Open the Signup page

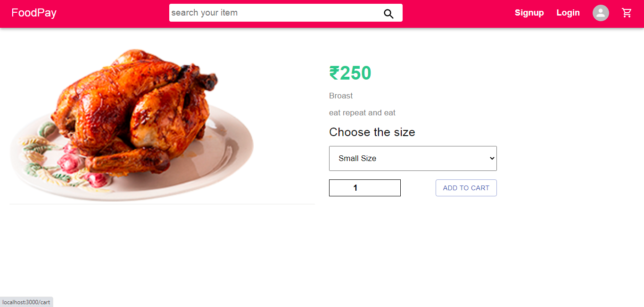(529, 13)
